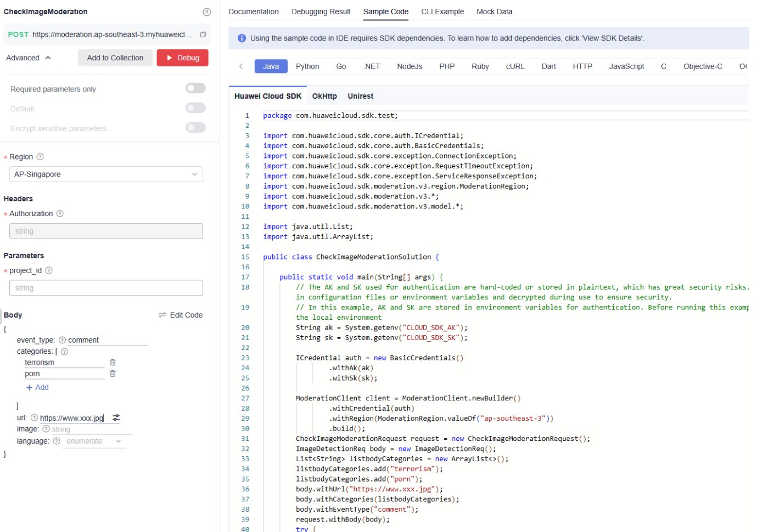Viewport: 757px width, 532px height.
Task: Select the Java language tab
Action: click(271, 66)
